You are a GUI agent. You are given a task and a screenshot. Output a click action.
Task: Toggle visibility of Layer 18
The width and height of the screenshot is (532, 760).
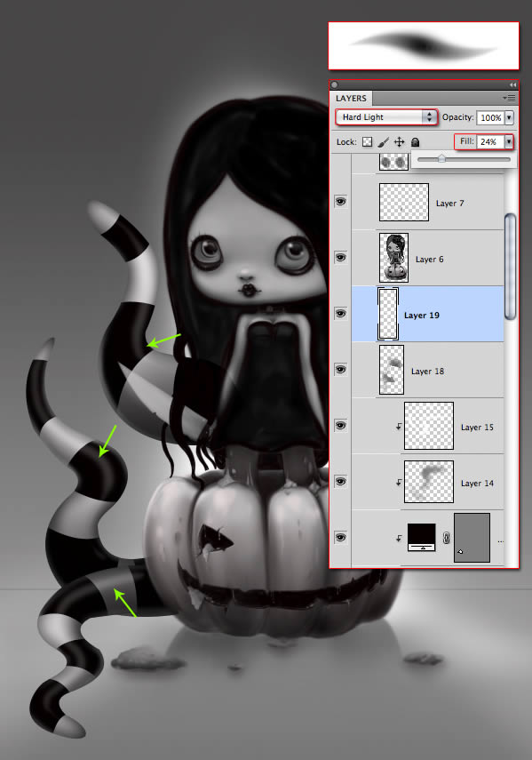(341, 370)
